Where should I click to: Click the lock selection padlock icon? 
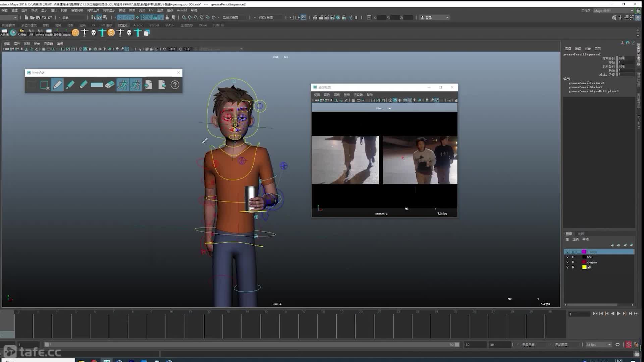pos(167,17)
